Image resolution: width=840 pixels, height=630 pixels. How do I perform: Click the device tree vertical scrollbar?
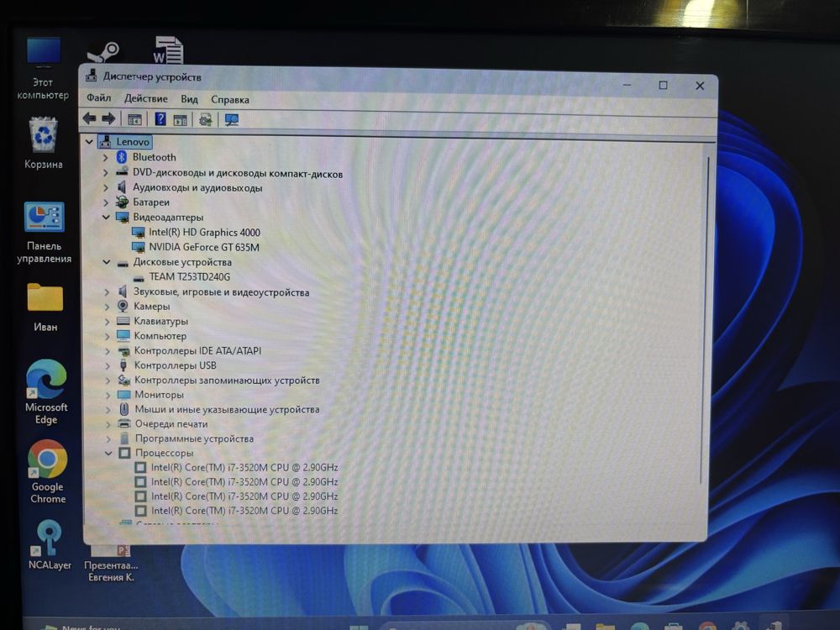tap(705, 322)
